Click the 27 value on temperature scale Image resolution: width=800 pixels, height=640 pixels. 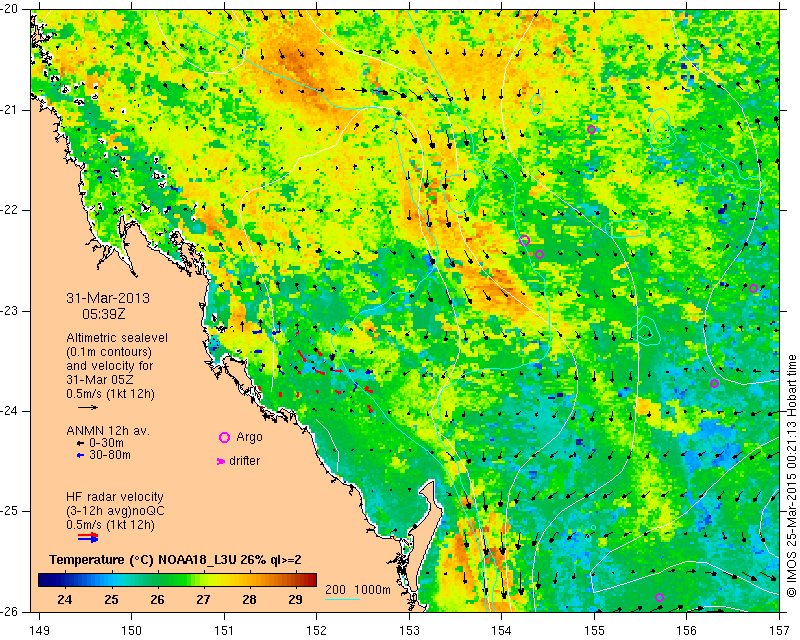[x=203, y=599]
